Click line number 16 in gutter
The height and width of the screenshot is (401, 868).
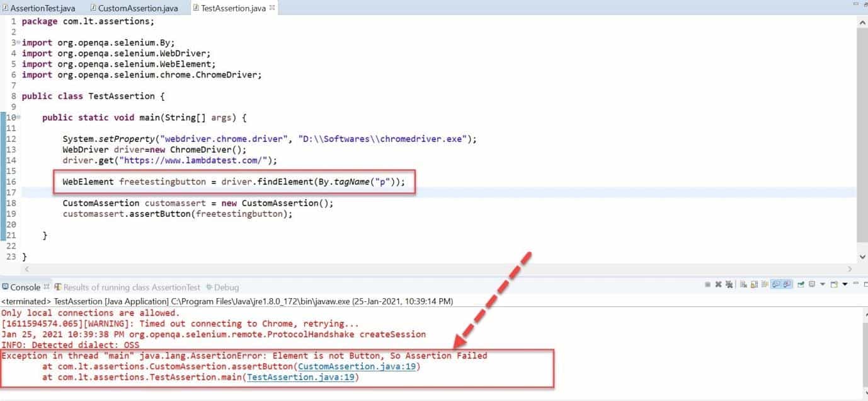11,182
